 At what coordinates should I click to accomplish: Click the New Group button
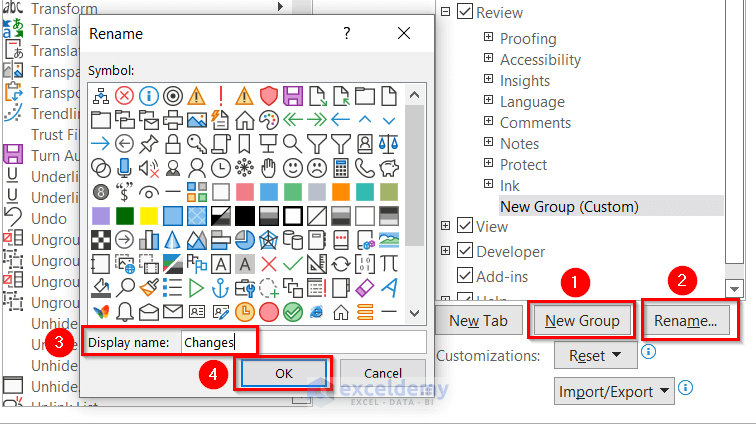582,320
